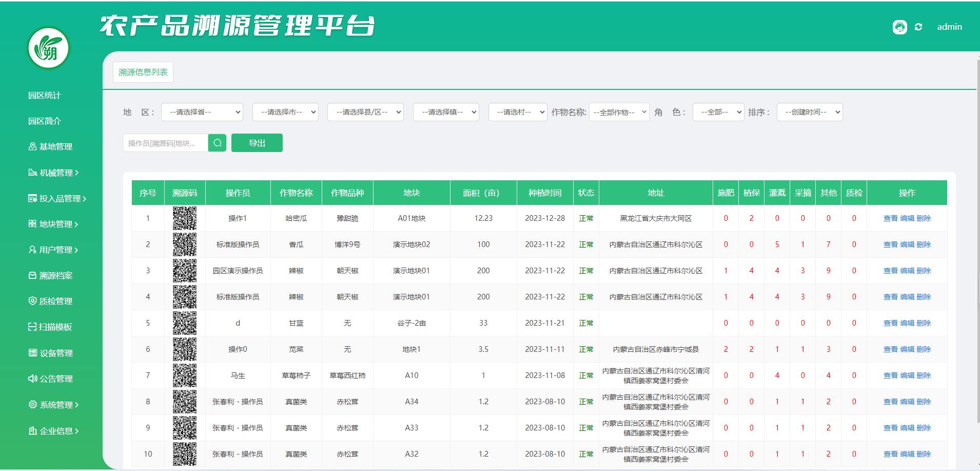980x471 pixels.
Task: Click the 基地管理 sidebar icon
Action: (32, 146)
